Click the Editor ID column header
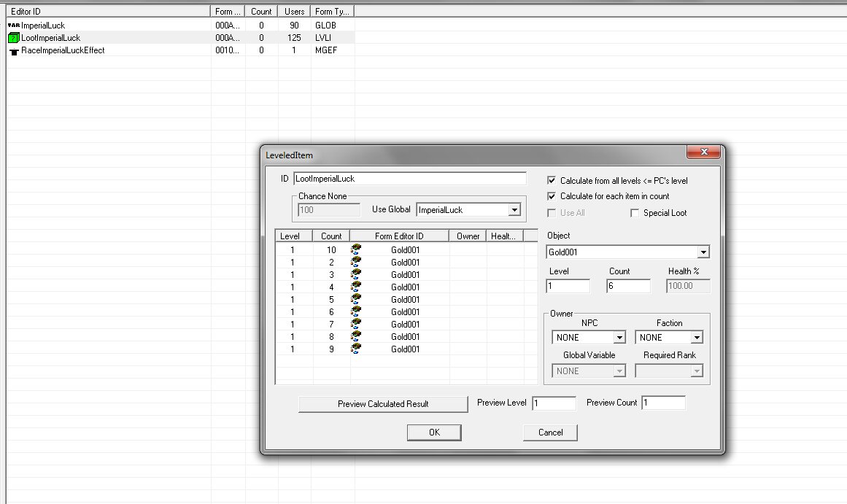Viewport: 847px width, 504px height. point(108,12)
